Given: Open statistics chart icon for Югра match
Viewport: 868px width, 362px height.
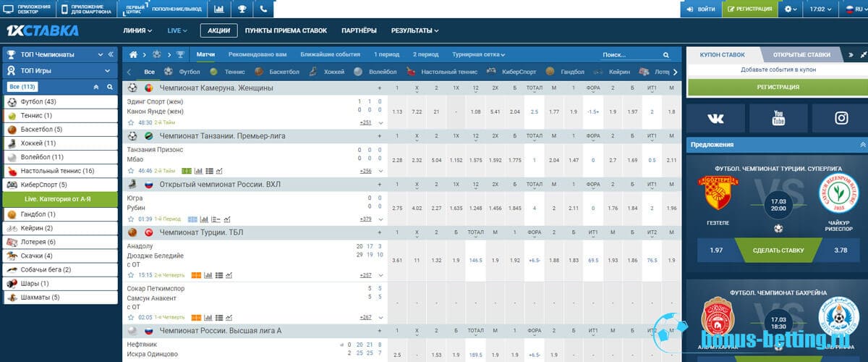Looking at the screenshot, I should tap(204, 219).
